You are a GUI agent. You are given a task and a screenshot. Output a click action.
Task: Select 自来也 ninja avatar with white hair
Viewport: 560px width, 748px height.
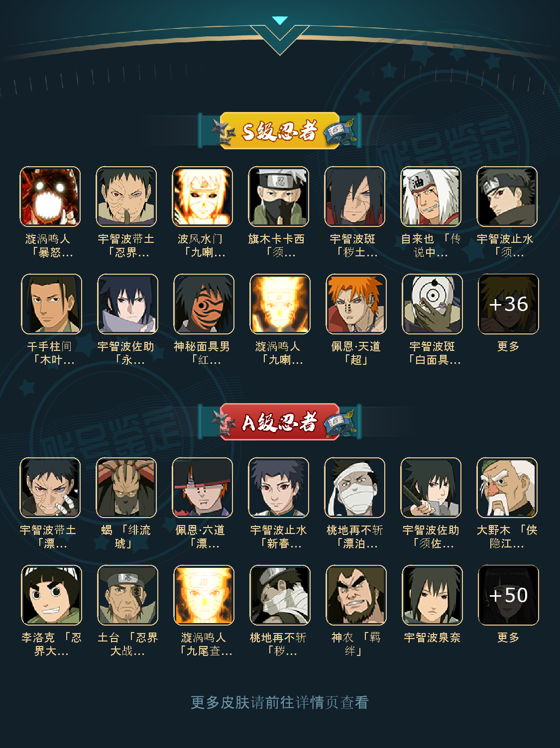431,197
